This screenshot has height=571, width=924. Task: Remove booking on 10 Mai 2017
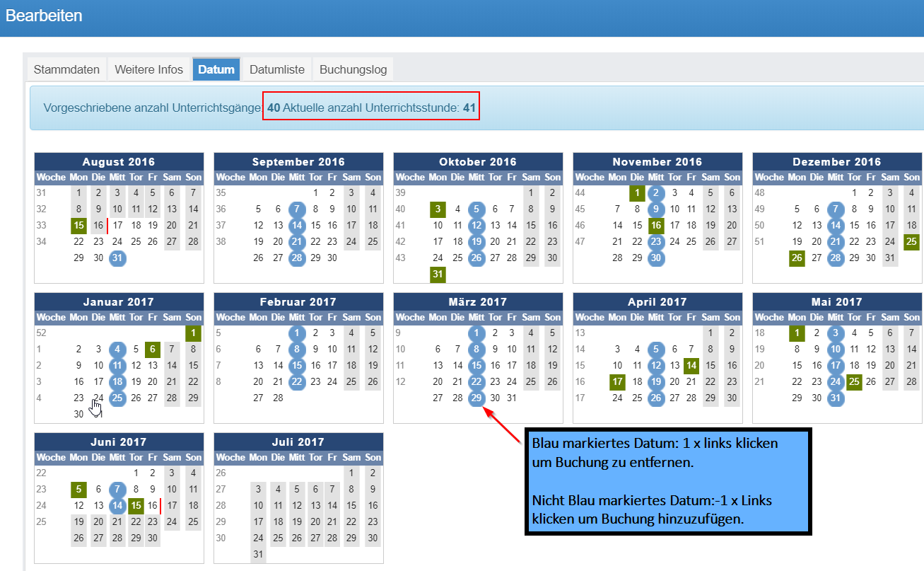[836, 349]
